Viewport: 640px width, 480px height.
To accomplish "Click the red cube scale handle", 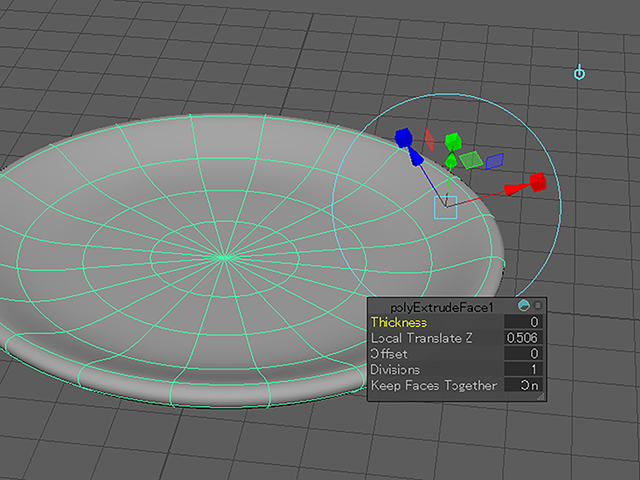I will click(538, 182).
